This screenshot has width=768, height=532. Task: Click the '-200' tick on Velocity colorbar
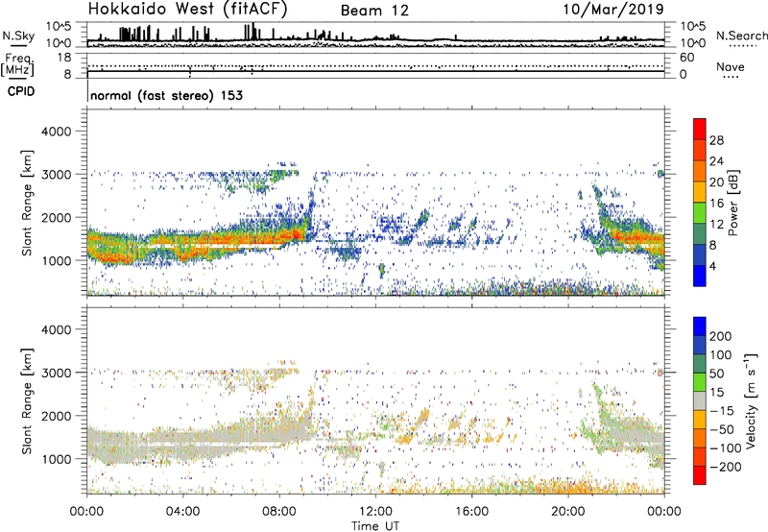pos(726,467)
